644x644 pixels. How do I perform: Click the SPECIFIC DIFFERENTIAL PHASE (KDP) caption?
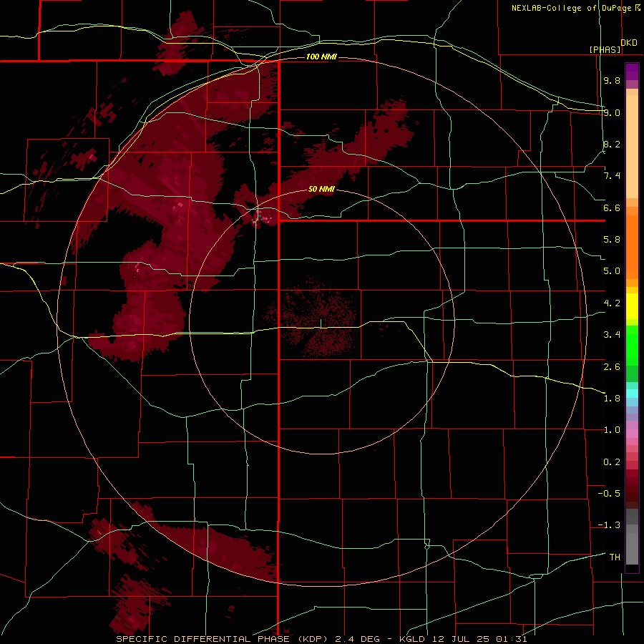click(x=223, y=639)
